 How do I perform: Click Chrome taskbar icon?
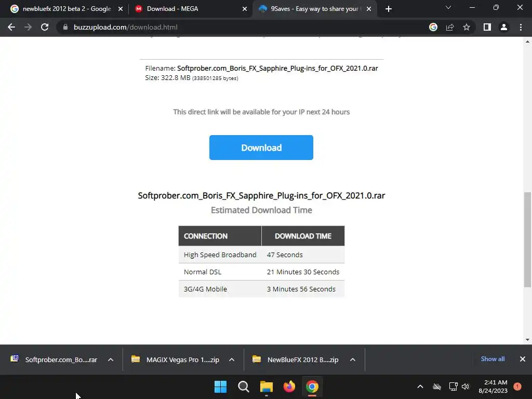tap(312, 387)
